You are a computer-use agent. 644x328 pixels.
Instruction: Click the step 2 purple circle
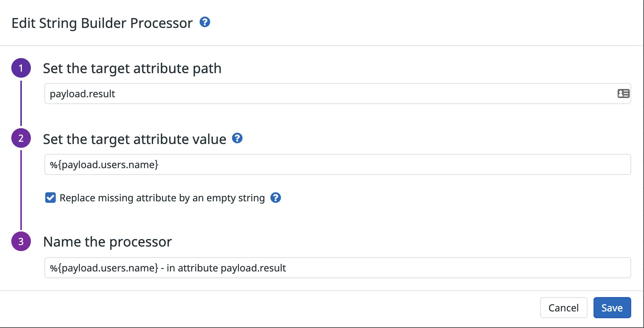pos(21,138)
